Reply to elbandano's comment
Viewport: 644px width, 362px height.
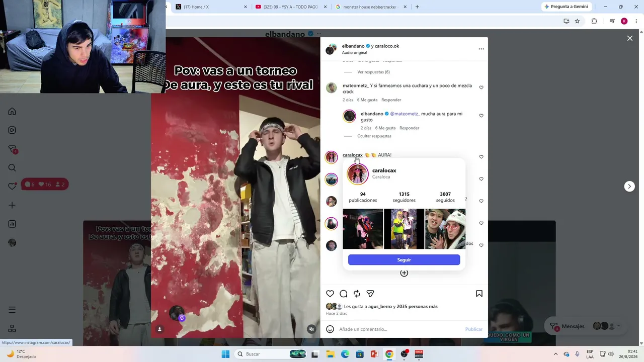coord(409,128)
